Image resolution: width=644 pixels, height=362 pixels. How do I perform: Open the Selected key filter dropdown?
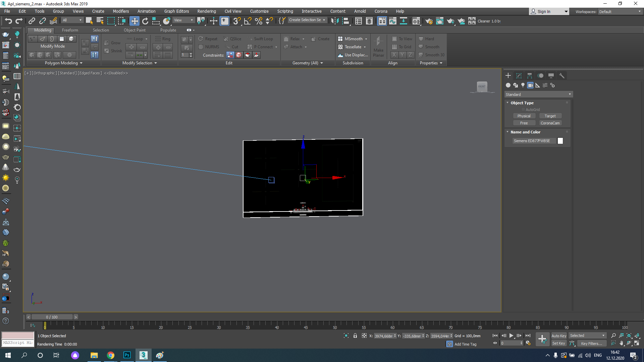587,336
